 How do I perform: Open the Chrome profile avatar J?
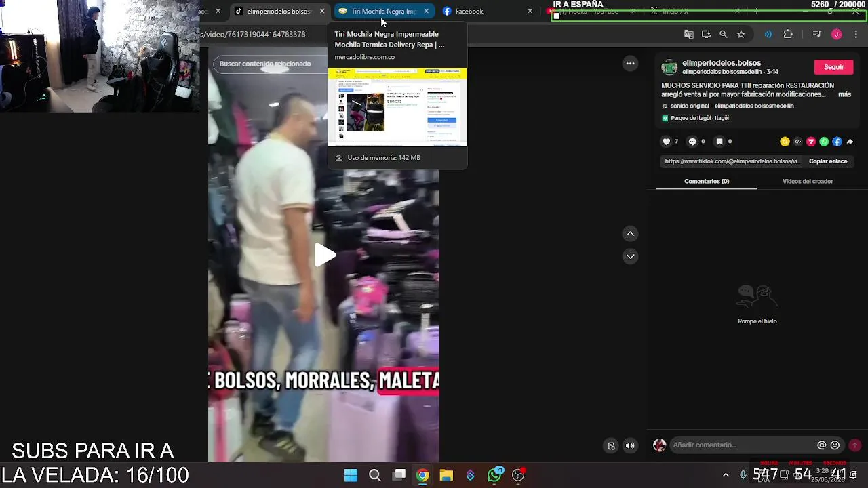click(836, 34)
